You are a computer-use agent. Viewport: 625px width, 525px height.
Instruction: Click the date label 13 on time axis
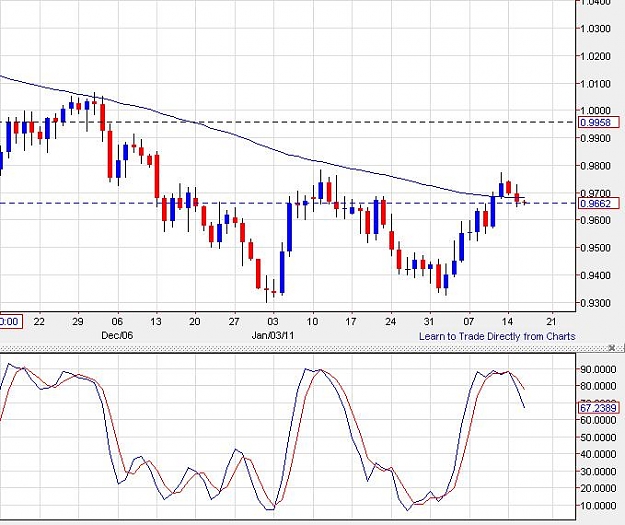coord(156,321)
